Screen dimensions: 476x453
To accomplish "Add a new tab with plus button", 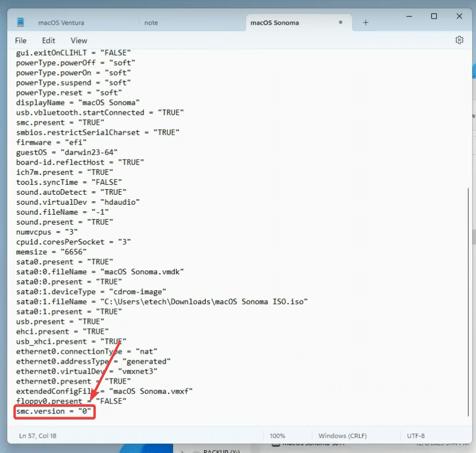I will 366,23.
